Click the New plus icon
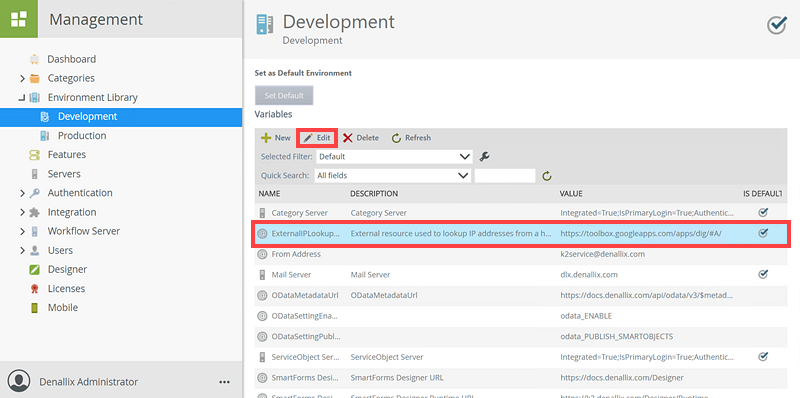The image size is (800, 398). point(266,138)
